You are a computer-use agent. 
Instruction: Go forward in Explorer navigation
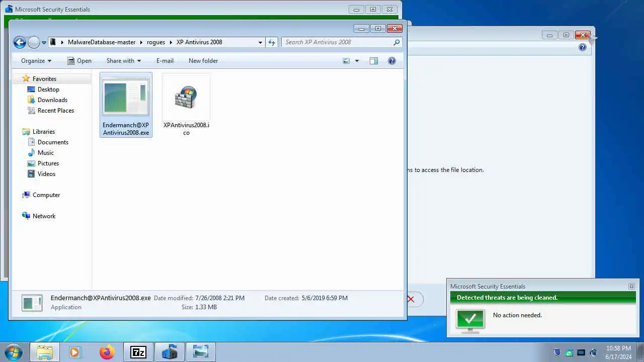(x=34, y=42)
